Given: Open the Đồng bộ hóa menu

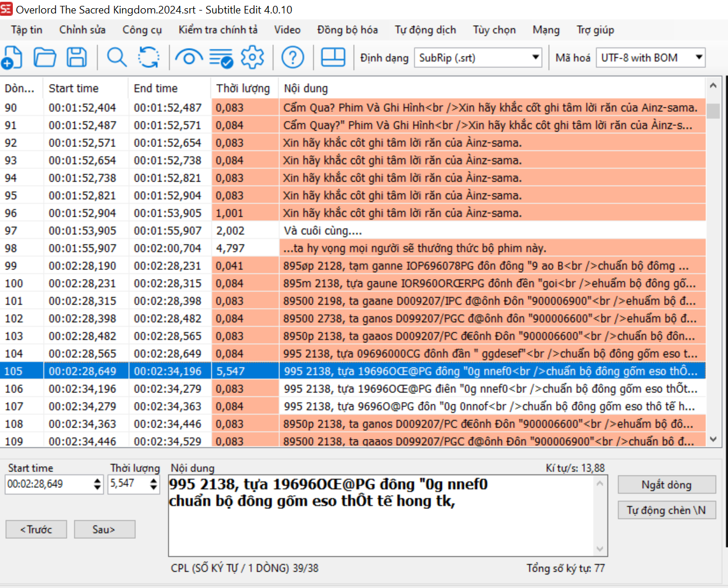Looking at the screenshot, I should pos(347,30).
